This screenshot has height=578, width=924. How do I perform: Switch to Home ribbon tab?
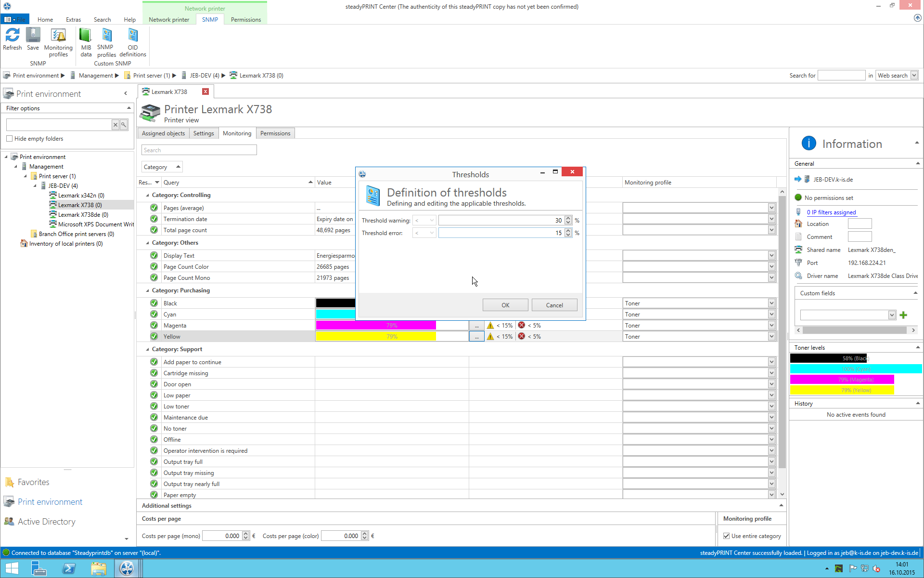pyautogui.click(x=45, y=20)
